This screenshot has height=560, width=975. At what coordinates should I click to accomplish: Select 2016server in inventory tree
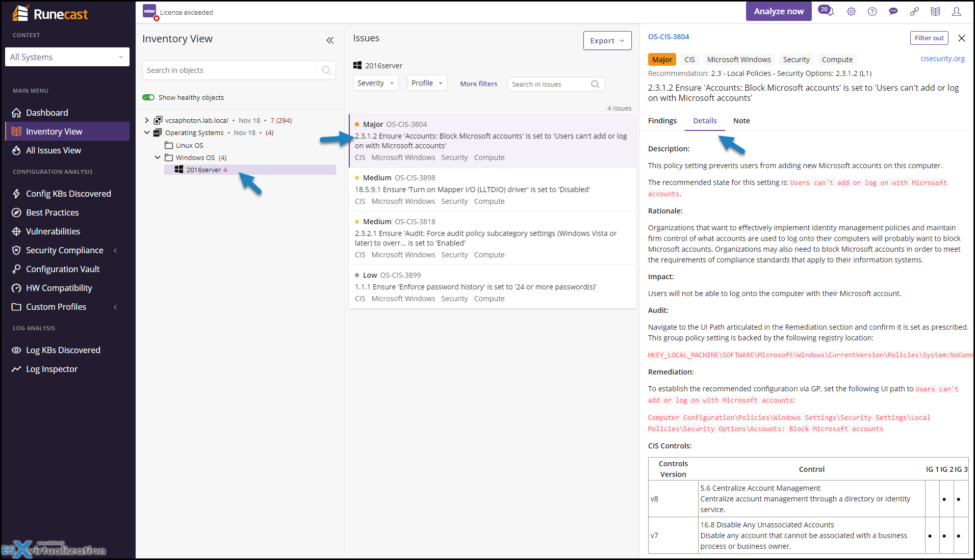tap(250, 170)
